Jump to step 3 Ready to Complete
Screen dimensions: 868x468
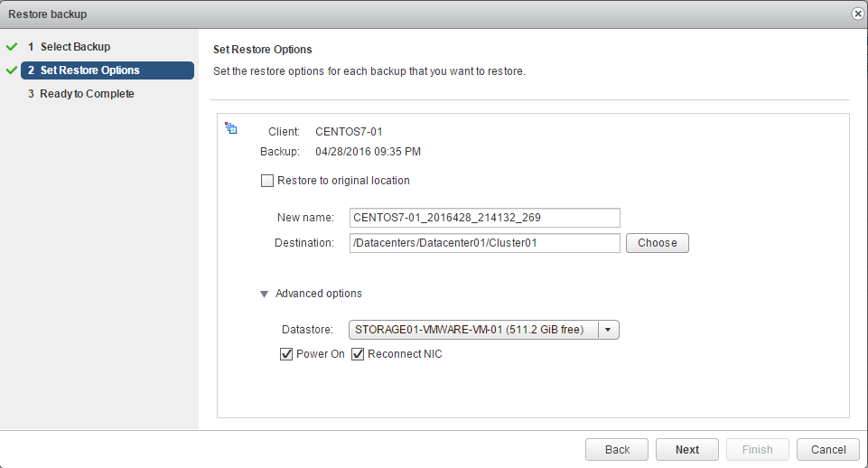coord(87,94)
